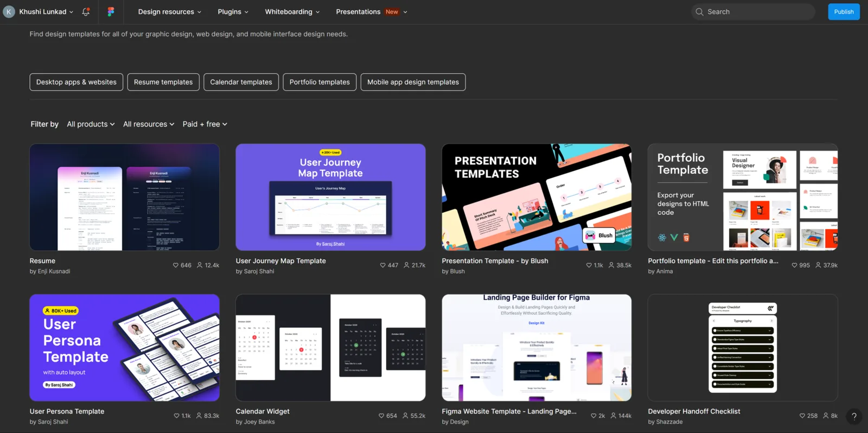The height and width of the screenshot is (433, 868).
Task: Like the Portfolio template heart icon
Action: (795, 265)
